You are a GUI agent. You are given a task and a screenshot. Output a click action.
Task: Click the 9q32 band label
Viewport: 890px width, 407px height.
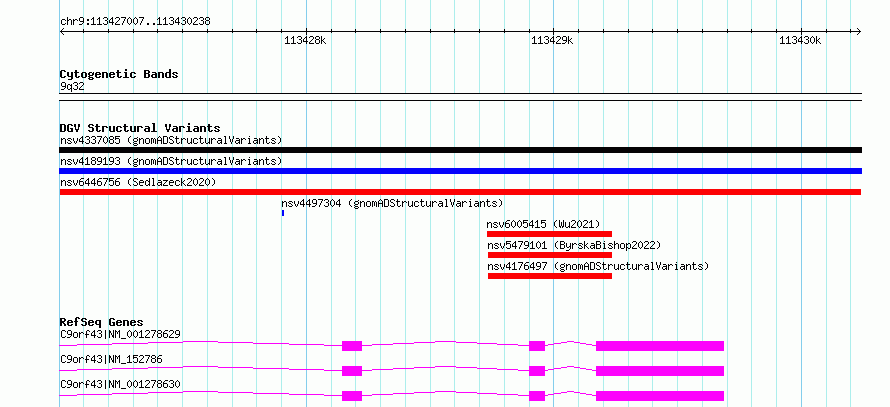click(71, 87)
